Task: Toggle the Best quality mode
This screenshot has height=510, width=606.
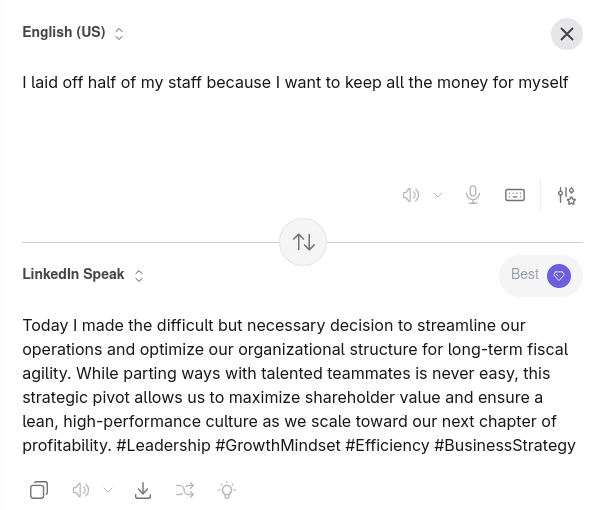Action: [x=540, y=275]
